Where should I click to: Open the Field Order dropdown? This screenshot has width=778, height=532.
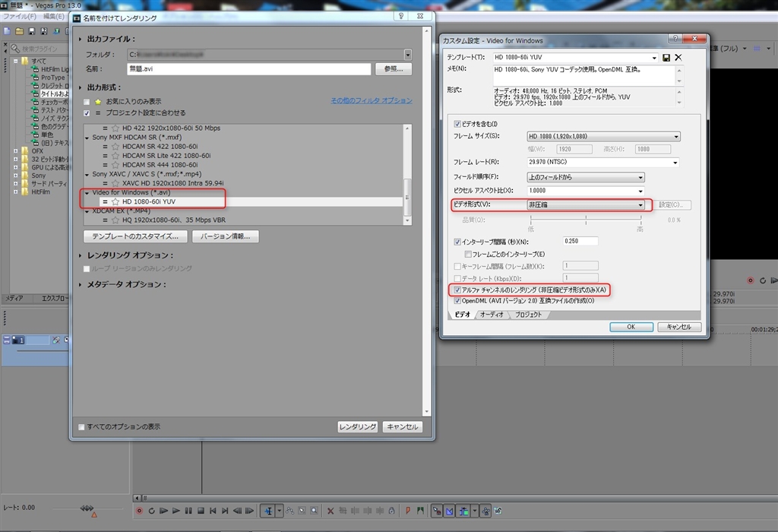pyautogui.click(x=640, y=177)
